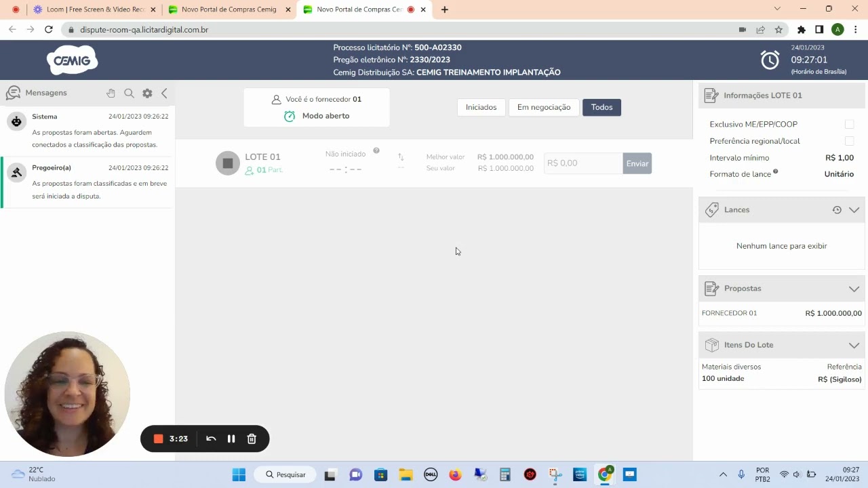Click the LOTE 01 title
868x488 pixels.
262,157
